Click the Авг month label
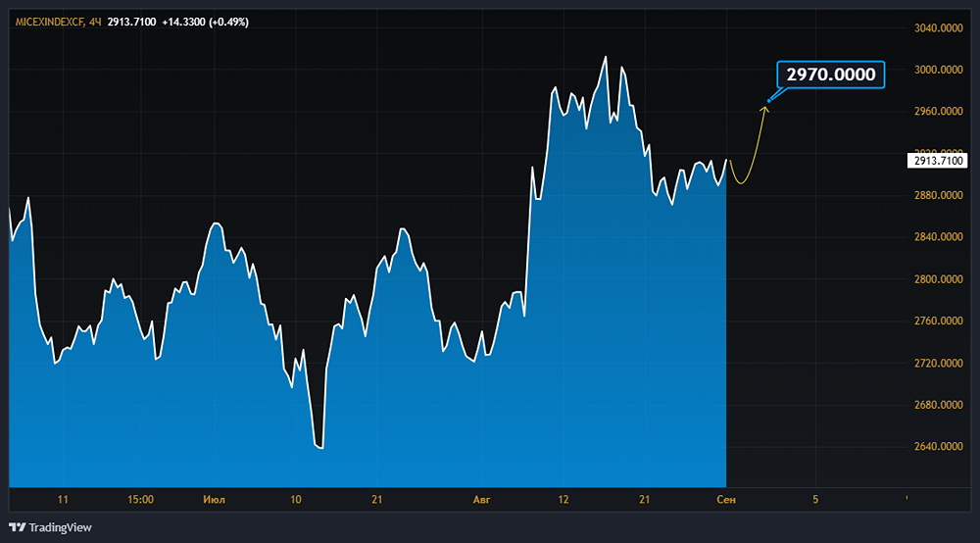Viewport: 980px width, 543px height. pos(482,499)
